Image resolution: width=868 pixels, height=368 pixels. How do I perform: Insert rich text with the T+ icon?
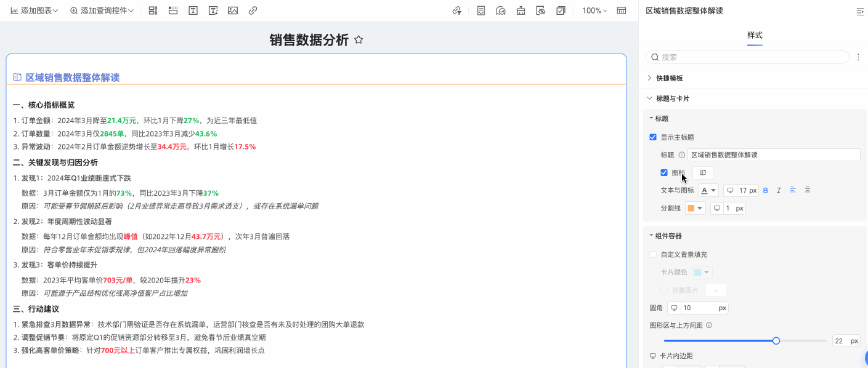coord(213,10)
